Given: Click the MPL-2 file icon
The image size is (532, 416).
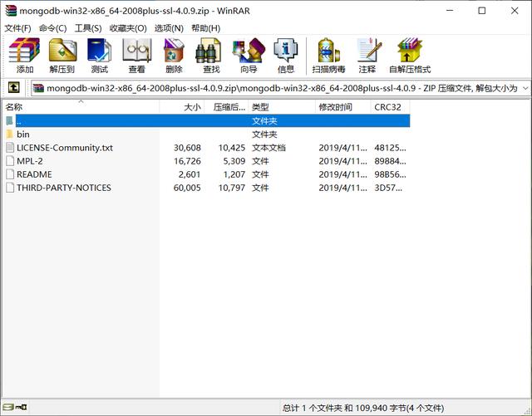Looking at the screenshot, I should 10,161.
